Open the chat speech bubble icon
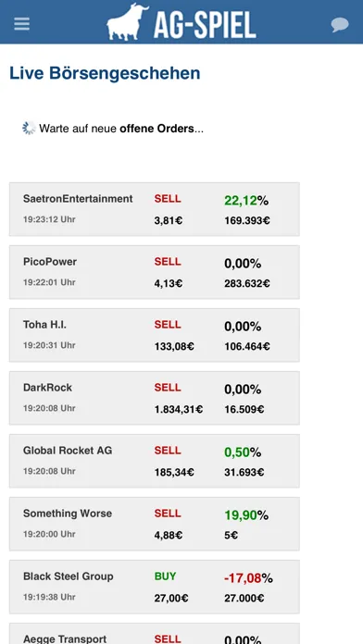363x644 pixels. tap(340, 25)
